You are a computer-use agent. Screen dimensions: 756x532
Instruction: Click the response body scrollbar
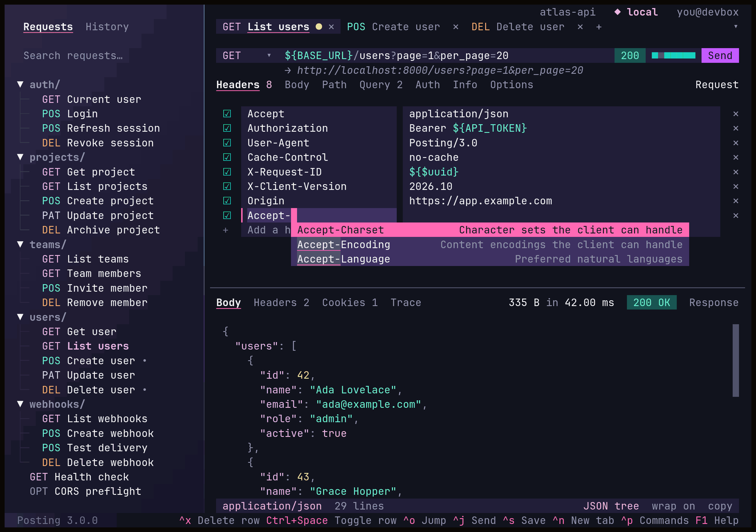[x=736, y=360]
